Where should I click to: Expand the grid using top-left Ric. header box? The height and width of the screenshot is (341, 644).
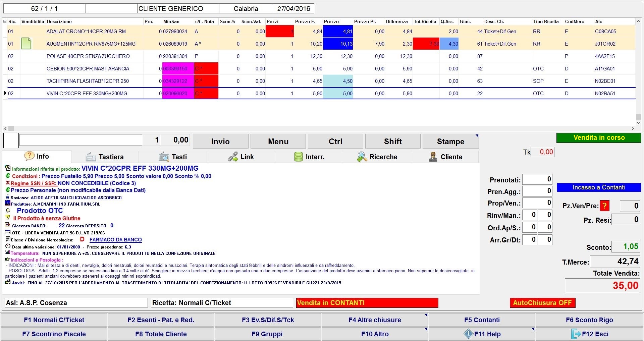coord(5,21)
